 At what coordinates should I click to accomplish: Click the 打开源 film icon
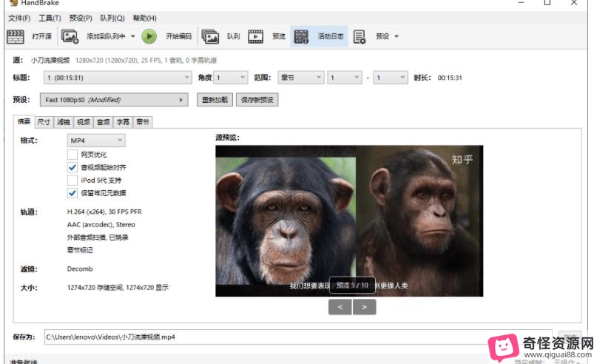(x=16, y=36)
